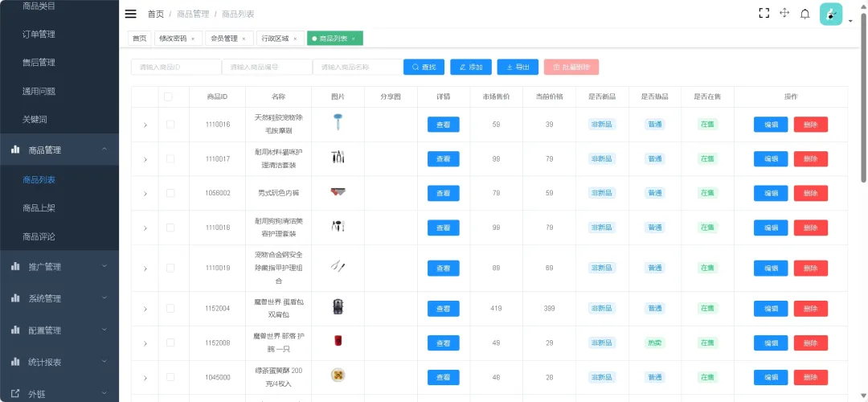This screenshot has height=402, width=868.
Task: Tick the checkbox for product 1152004
Action: [x=170, y=308]
